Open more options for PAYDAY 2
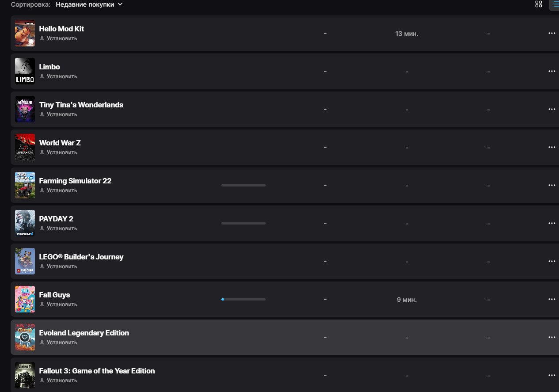This screenshot has height=392, width=559. coord(551,223)
